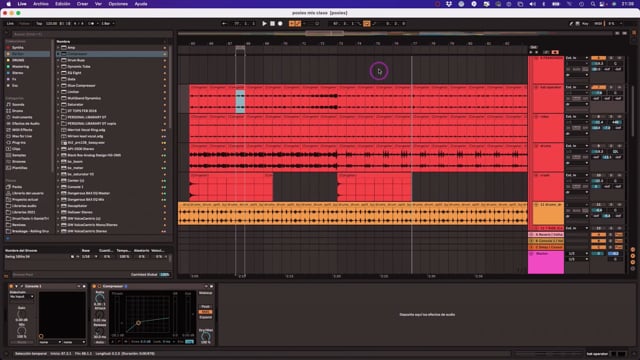Adjust the Compressor Ratio knob
This screenshot has width=640, height=360.
coord(100,298)
